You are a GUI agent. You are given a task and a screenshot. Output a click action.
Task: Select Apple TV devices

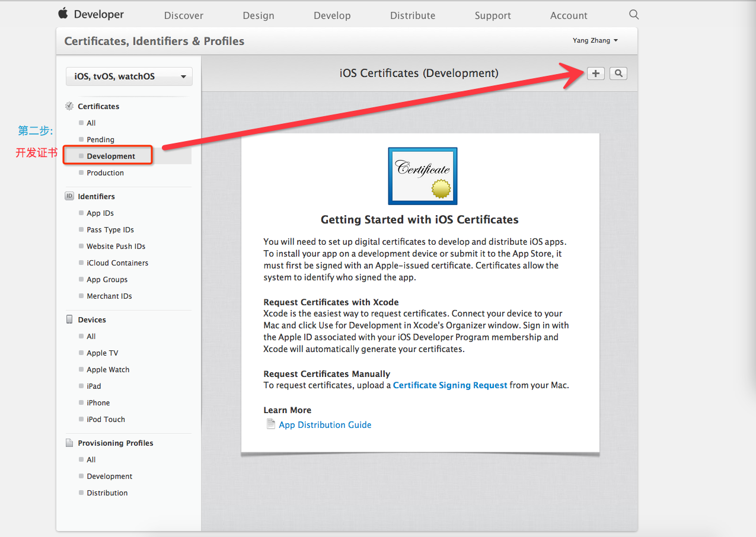click(102, 353)
